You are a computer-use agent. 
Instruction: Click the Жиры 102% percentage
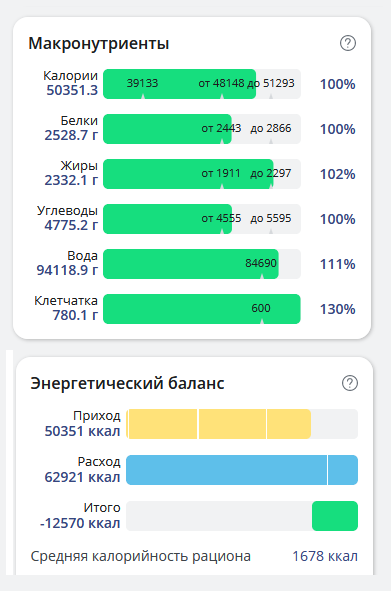coord(337,174)
